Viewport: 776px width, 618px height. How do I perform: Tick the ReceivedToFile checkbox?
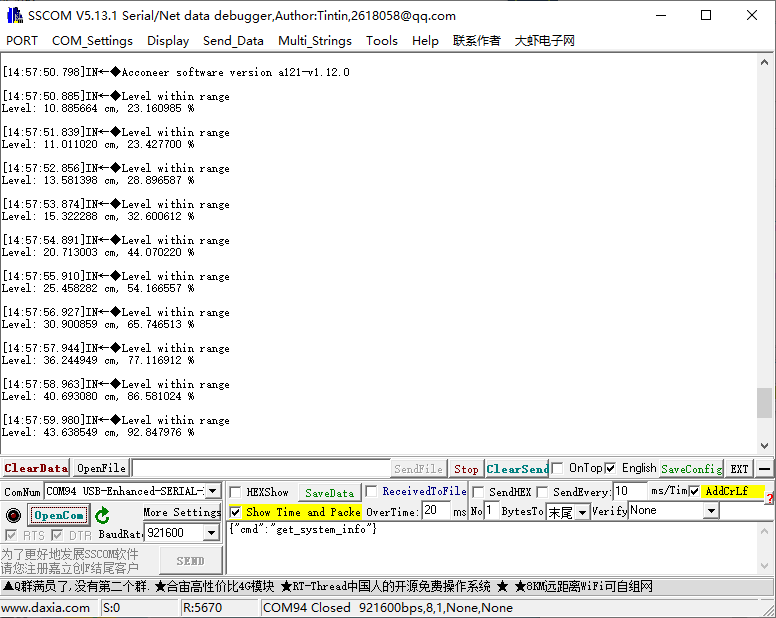371,491
